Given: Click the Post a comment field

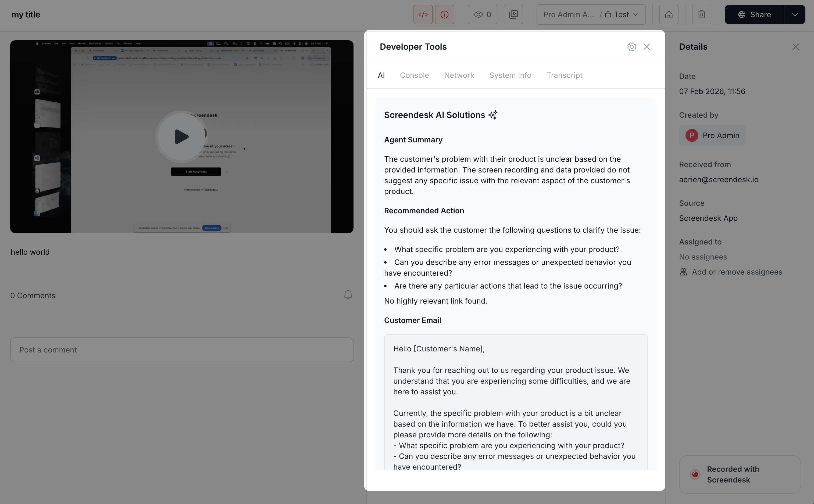Looking at the screenshot, I should pos(181,350).
